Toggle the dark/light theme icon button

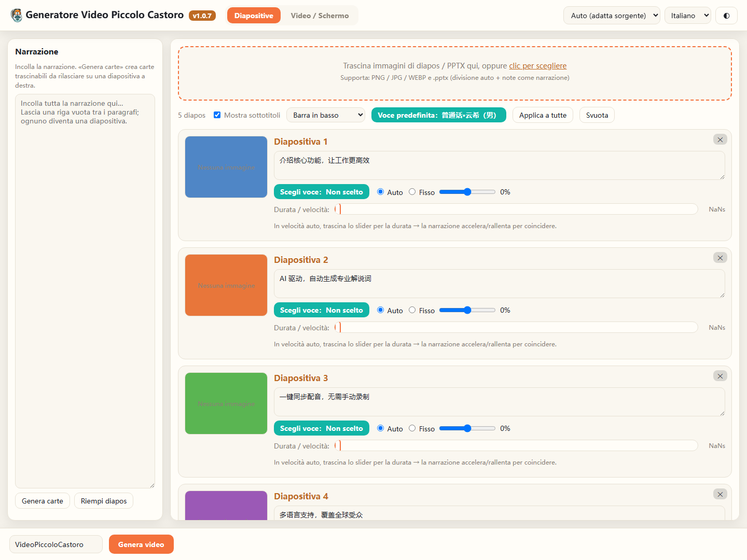click(726, 16)
